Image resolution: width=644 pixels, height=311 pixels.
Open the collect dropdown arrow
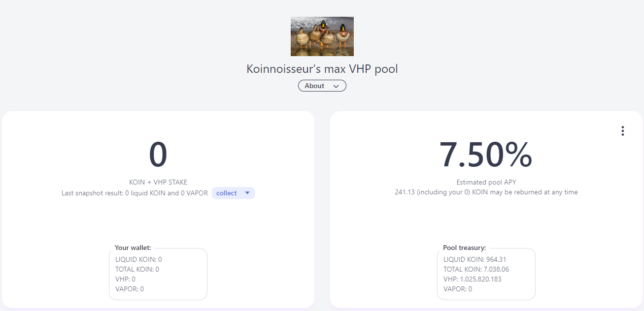click(x=247, y=193)
